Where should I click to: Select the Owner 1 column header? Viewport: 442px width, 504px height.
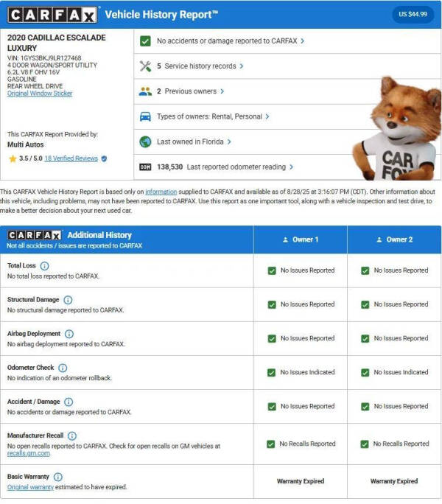pyautogui.click(x=301, y=239)
